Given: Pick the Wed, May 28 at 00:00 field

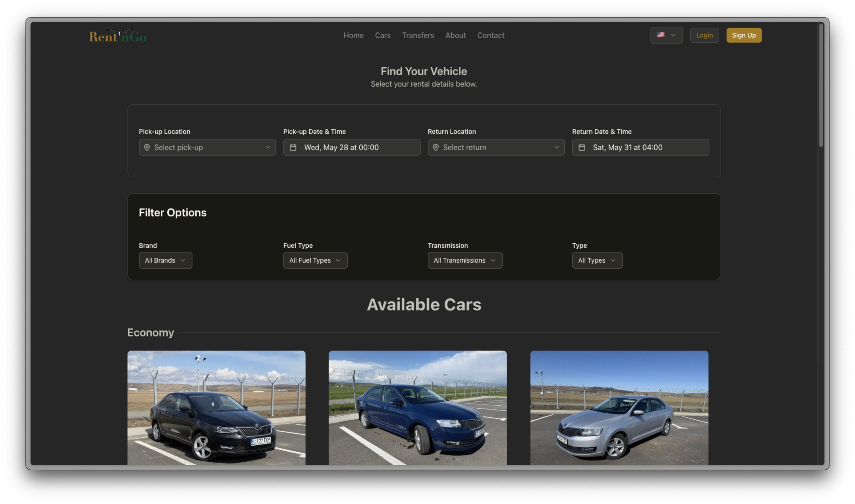Looking at the screenshot, I should click(x=352, y=147).
